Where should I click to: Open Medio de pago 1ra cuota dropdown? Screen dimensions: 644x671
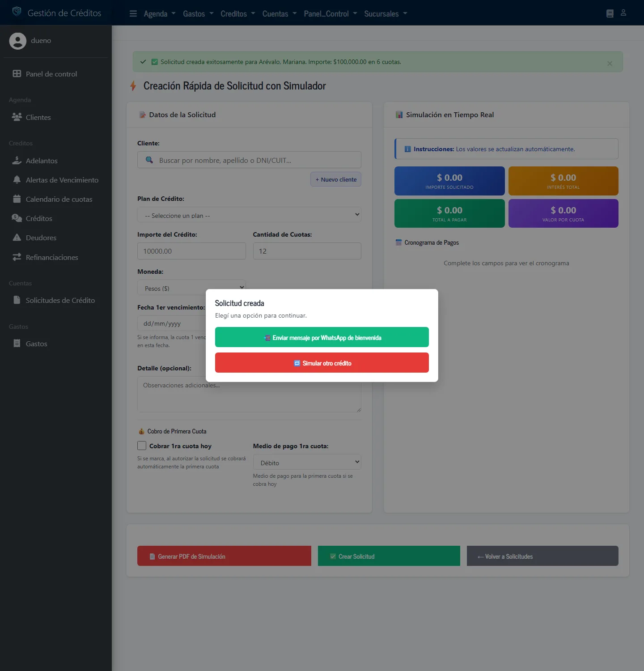coord(307,462)
